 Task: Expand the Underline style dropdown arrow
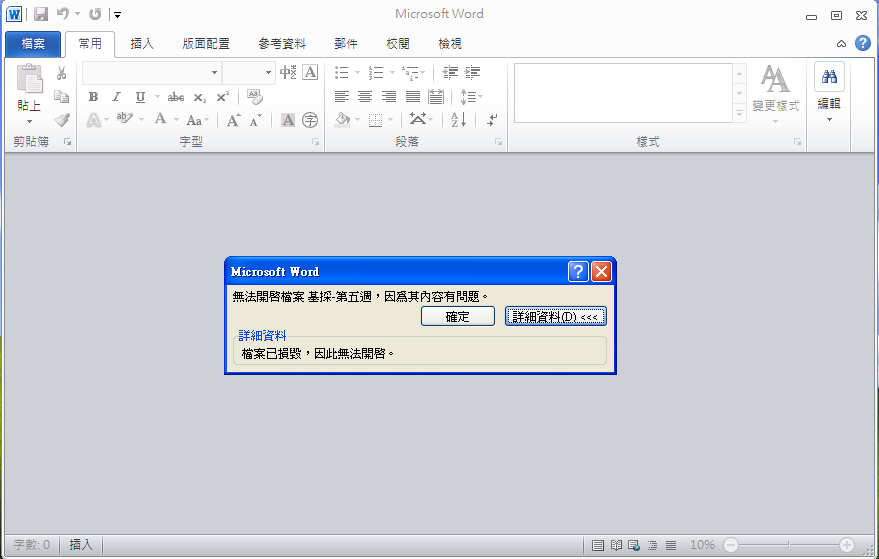point(158,97)
